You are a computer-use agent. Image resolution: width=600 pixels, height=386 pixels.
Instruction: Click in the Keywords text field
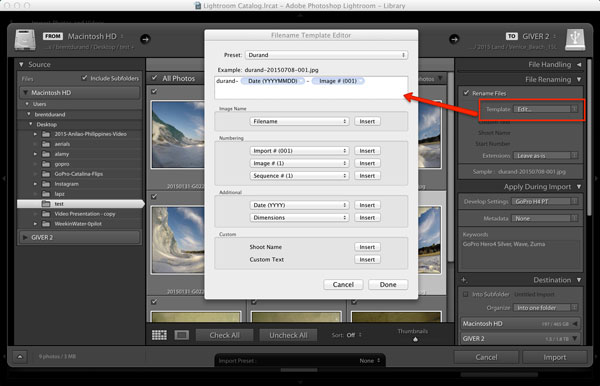tap(520, 254)
